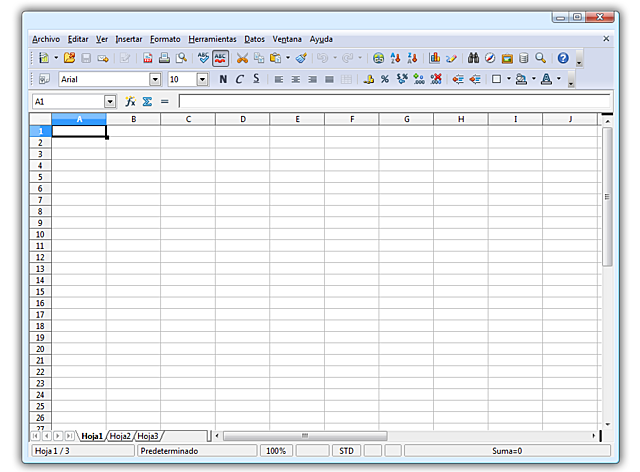Open Styles and Formatting icon
This screenshot has width=640, height=472.
[x=44, y=79]
